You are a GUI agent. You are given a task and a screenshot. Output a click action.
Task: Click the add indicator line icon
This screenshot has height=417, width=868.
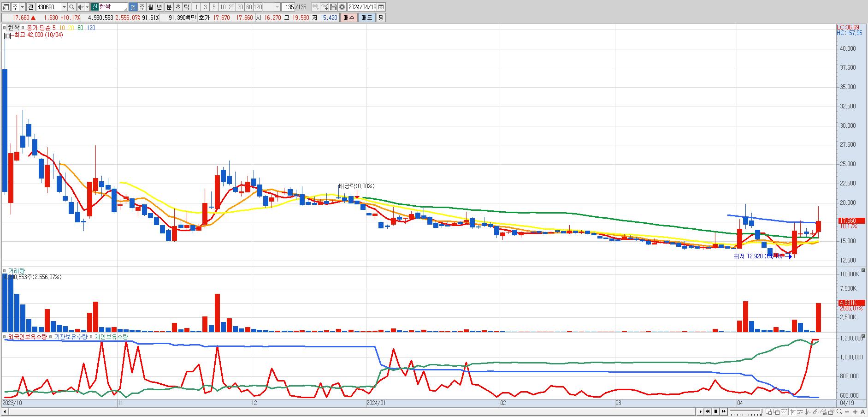click(324, 7)
